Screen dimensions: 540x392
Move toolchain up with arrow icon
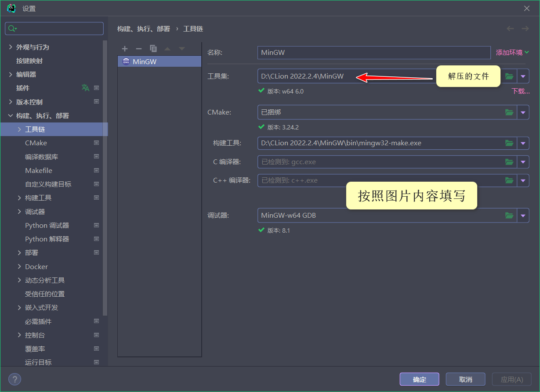tap(167, 49)
